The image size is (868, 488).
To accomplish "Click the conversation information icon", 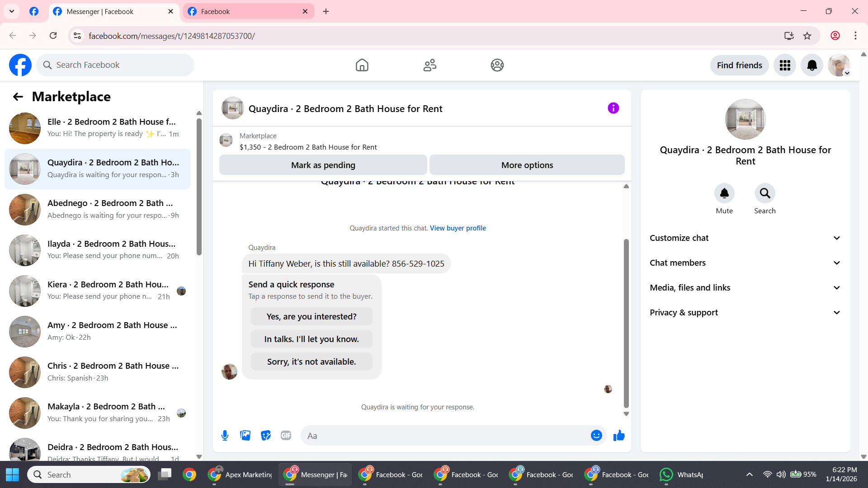I will [613, 108].
